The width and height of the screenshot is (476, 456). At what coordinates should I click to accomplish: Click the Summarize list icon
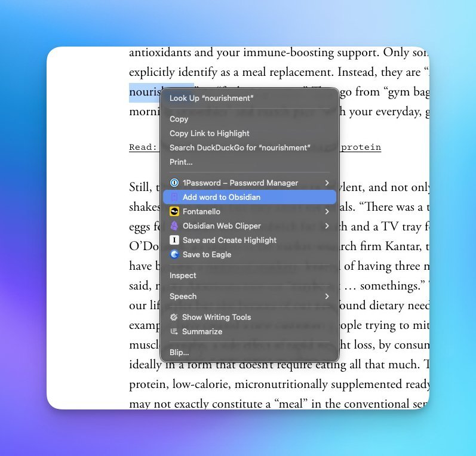[x=174, y=331]
